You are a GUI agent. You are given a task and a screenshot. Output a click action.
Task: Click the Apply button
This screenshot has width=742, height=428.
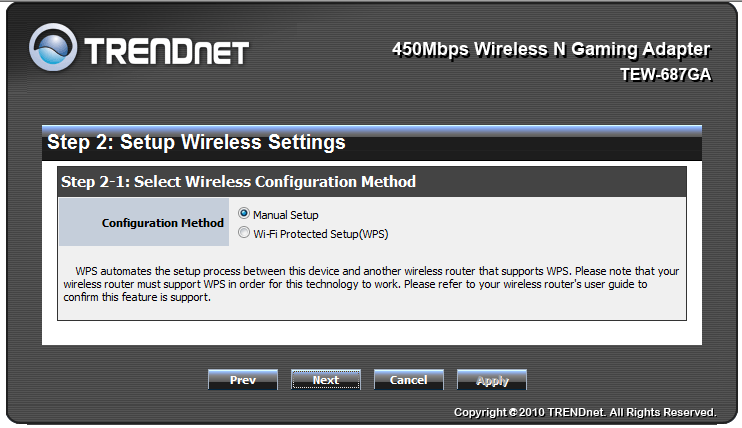click(x=492, y=380)
